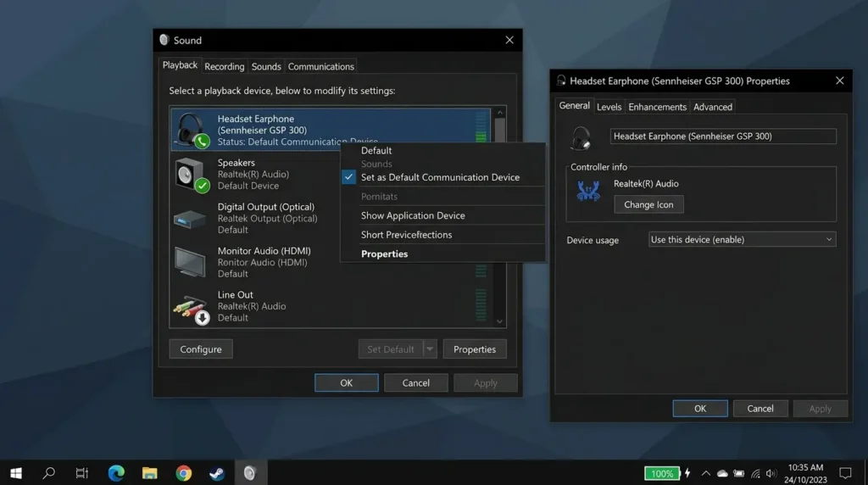The height and width of the screenshot is (485, 868).
Task: Open the Windows Start menu
Action: (16, 473)
